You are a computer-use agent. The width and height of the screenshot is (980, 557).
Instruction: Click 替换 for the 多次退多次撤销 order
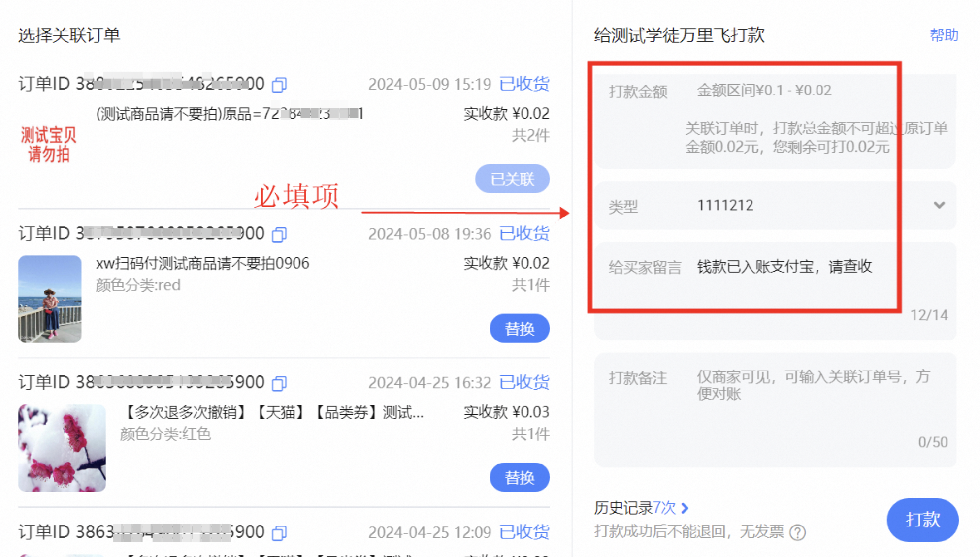point(520,477)
